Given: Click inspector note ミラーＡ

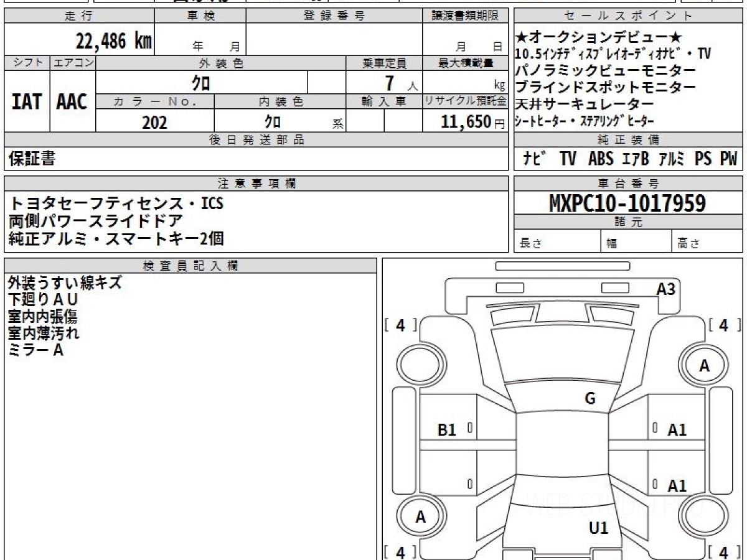Looking at the screenshot, I should click(x=35, y=350).
